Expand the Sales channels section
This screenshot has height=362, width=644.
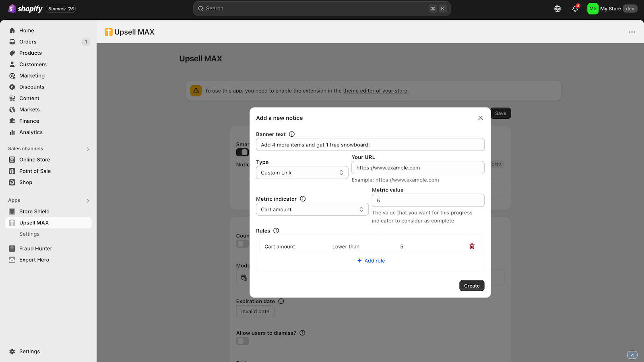tap(88, 149)
